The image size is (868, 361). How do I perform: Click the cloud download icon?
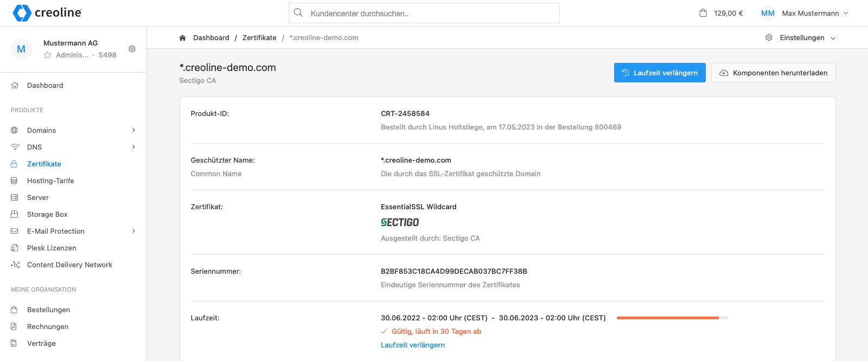coord(724,73)
